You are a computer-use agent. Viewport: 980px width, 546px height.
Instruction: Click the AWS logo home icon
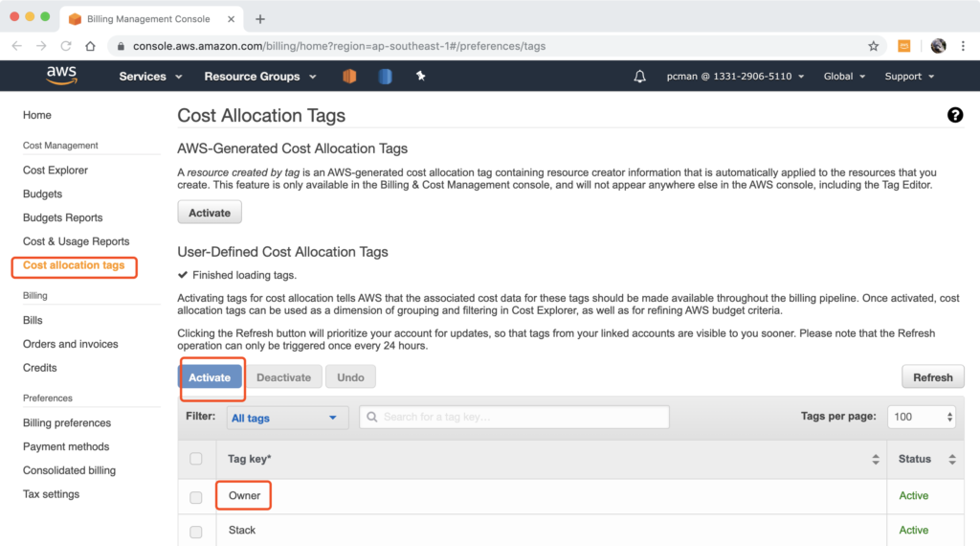61,76
